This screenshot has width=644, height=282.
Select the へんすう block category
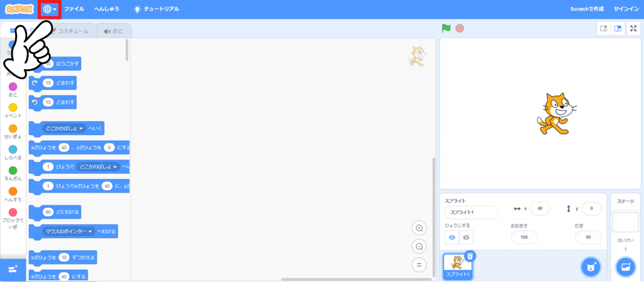click(x=13, y=195)
